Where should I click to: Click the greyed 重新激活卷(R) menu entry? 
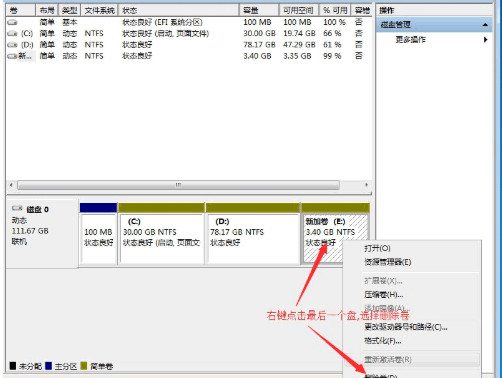coord(388,359)
